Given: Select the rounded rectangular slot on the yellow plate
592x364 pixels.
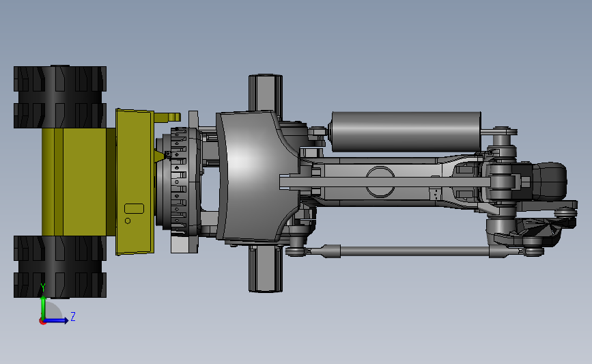Looking at the screenshot, I should 134,208.
